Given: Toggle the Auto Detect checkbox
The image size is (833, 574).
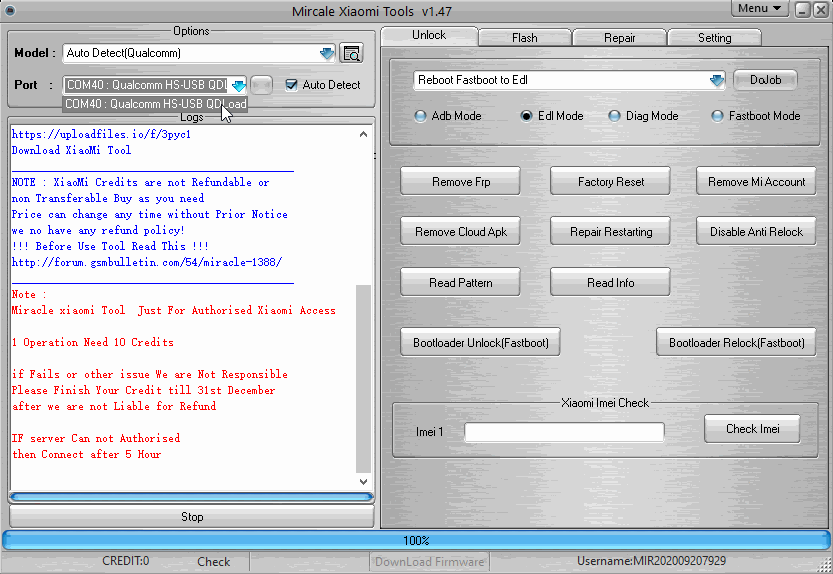Looking at the screenshot, I should tap(291, 85).
